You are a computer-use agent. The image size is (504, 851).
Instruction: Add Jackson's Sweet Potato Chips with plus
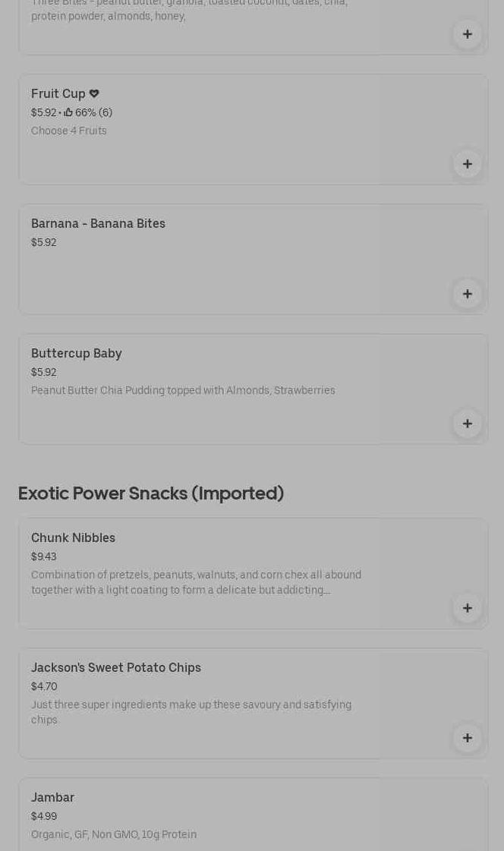(x=467, y=738)
